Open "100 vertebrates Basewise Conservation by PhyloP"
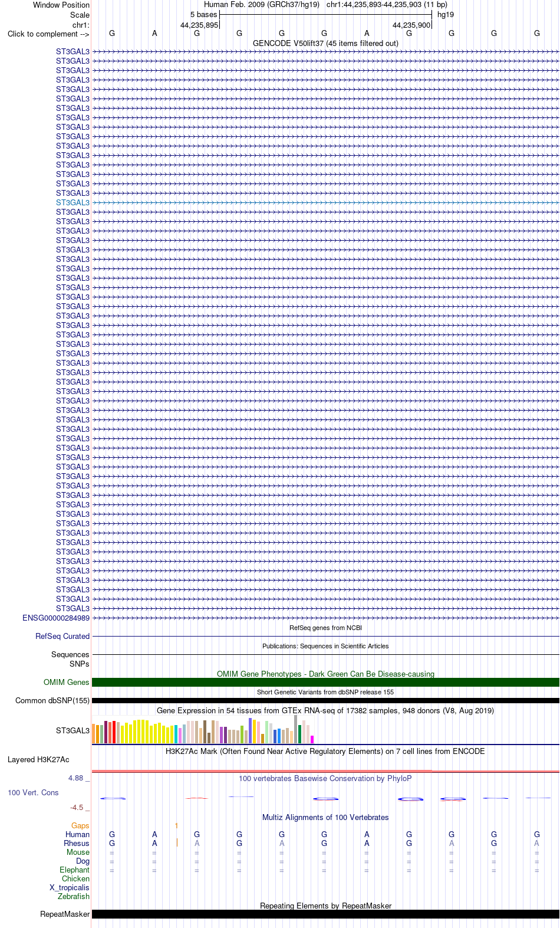Viewport: 560px width, 928px height. [325, 778]
